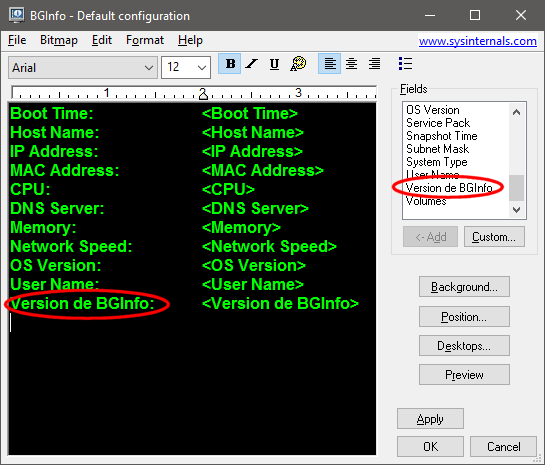
Task: Toggle bullet list formatting
Action: tap(405, 64)
